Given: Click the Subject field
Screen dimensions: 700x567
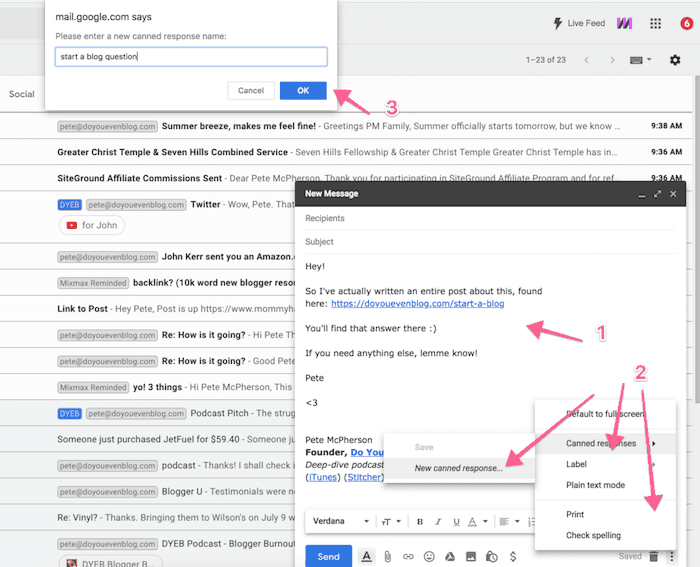Looking at the screenshot, I should (490, 242).
